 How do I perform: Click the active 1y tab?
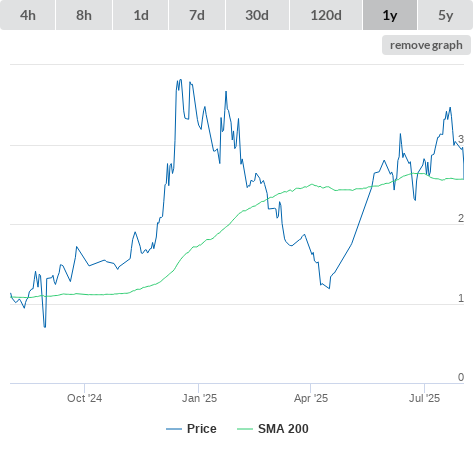click(x=390, y=15)
